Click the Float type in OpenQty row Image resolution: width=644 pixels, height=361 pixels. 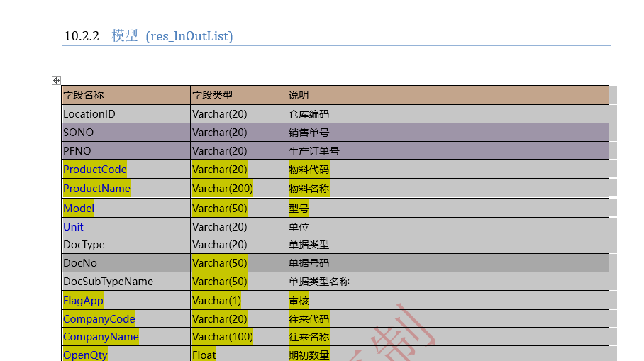pos(204,355)
